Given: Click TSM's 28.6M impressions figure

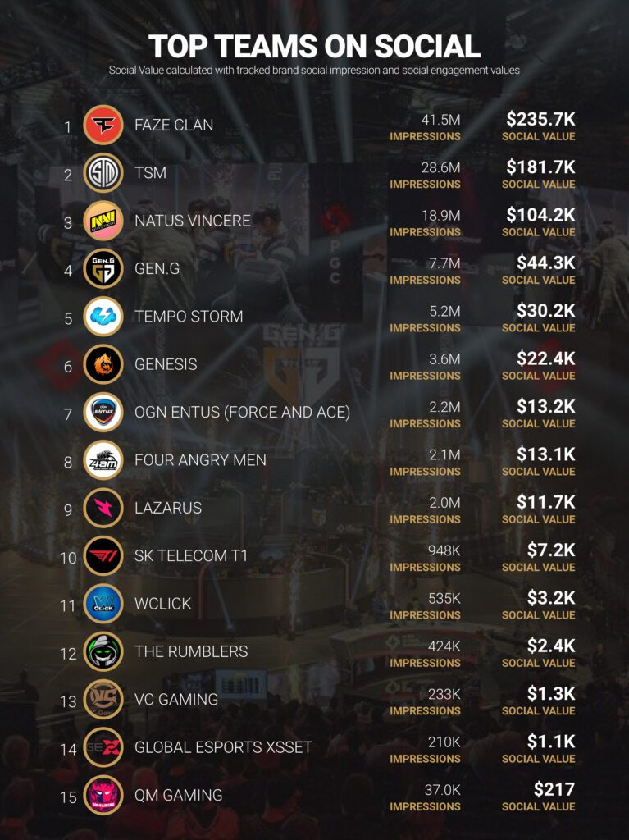Looking at the screenshot, I should click(x=440, y=167).
